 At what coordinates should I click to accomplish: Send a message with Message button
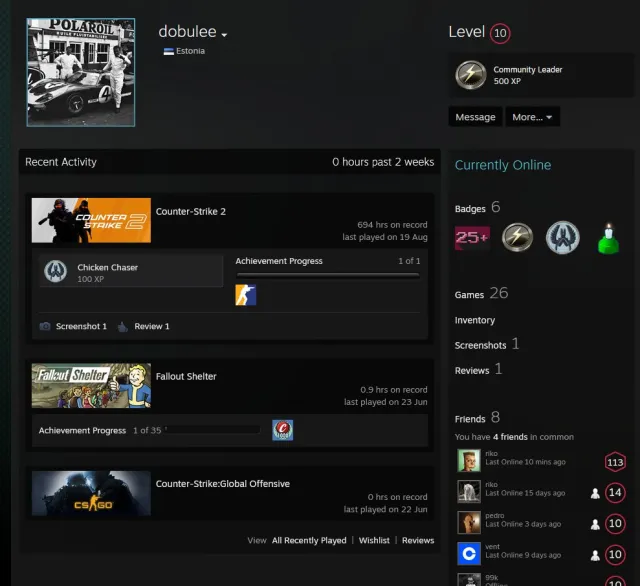(x=475, y=117)
